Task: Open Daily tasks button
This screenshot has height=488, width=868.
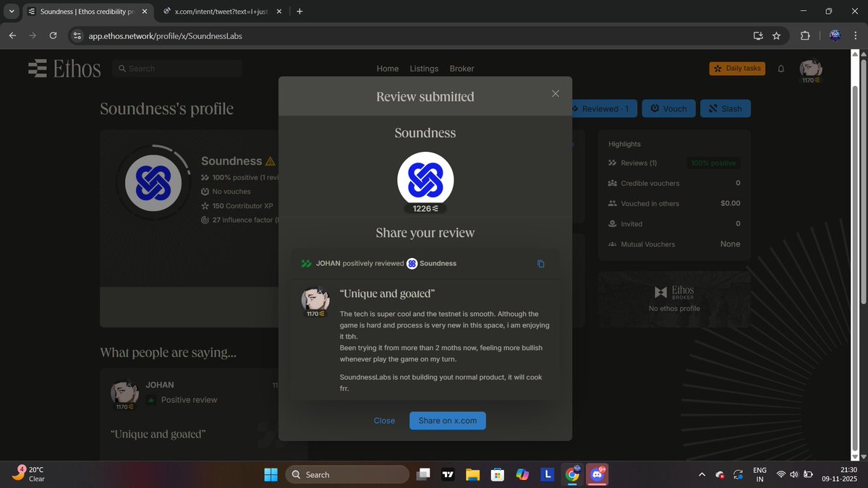Action: (x=737, y=68)
